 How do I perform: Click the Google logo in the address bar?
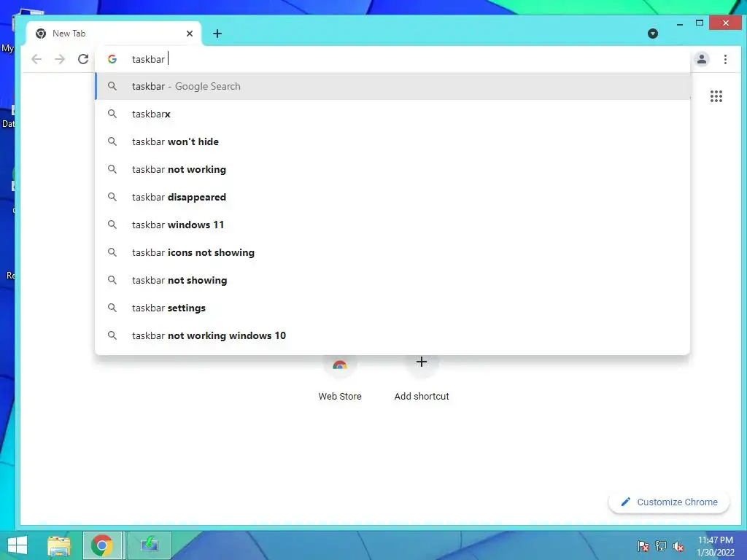(x=112, y=59)
